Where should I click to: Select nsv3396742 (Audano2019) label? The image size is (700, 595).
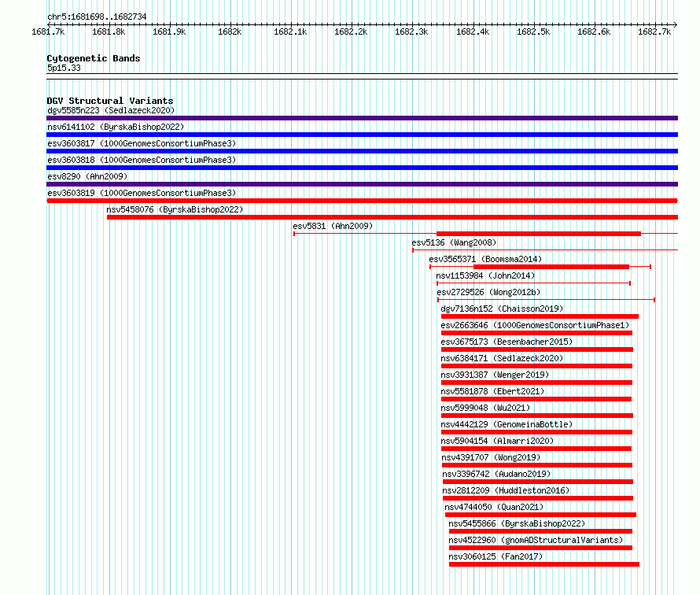click(496, 474)
